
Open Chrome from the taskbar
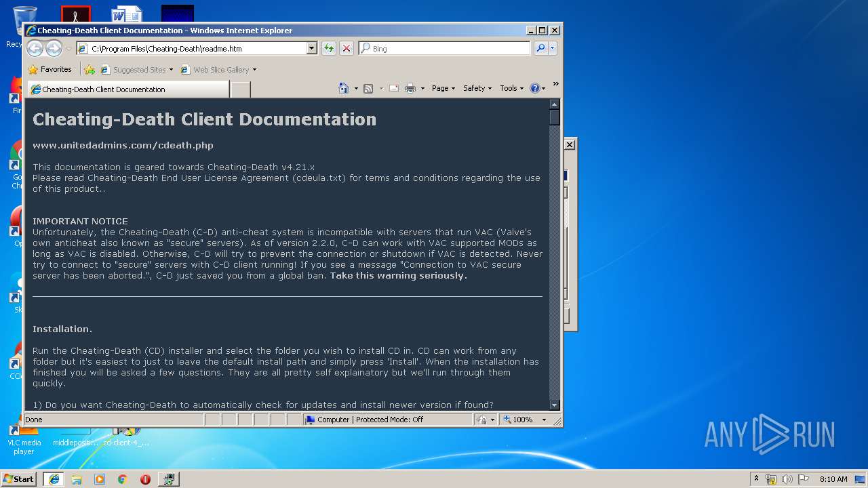122,479
